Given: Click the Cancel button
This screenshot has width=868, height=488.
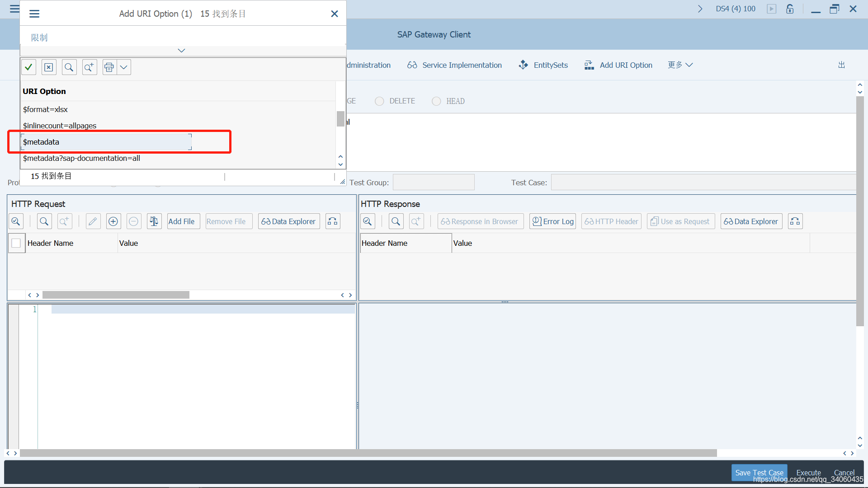Looking at the screenshot, I should (844, 473).
